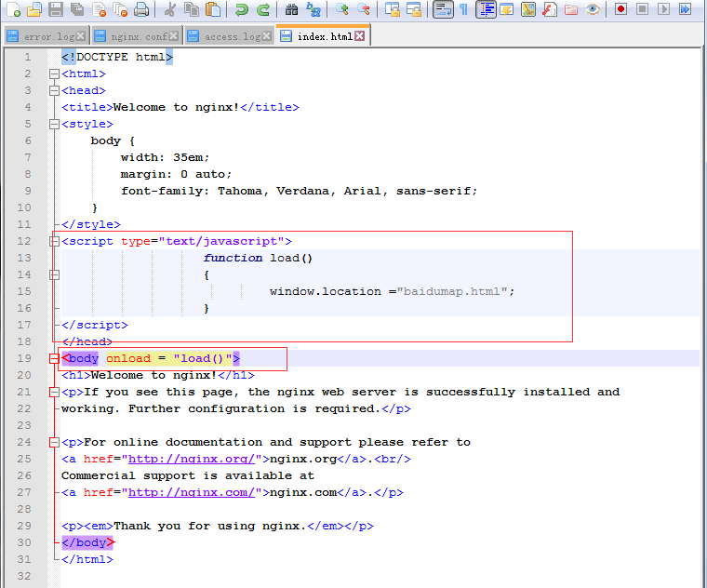Create a new file
The height and width of the screenshot is (588, 707).
point(14,9)
